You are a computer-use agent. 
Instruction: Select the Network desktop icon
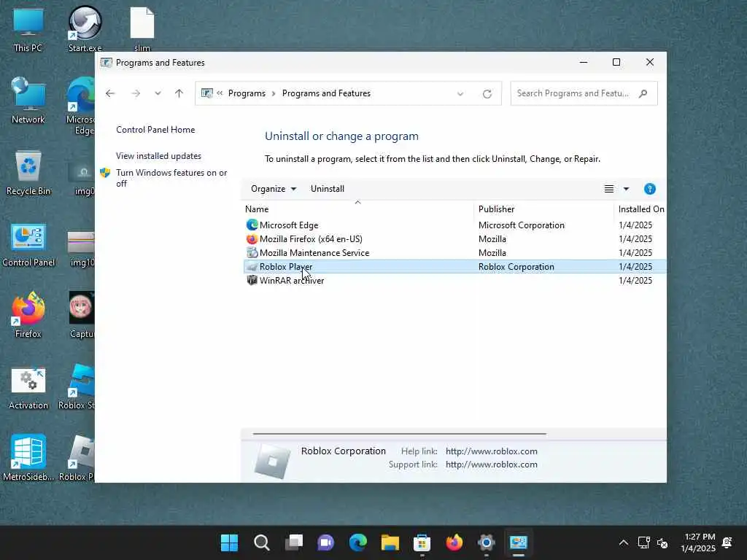click(28, 101)
